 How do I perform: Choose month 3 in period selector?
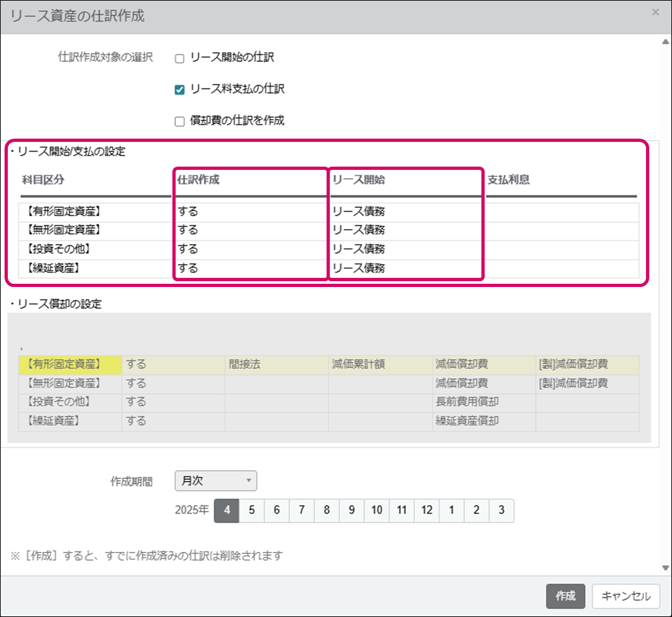pyautogui.click(x=501, y=511)
